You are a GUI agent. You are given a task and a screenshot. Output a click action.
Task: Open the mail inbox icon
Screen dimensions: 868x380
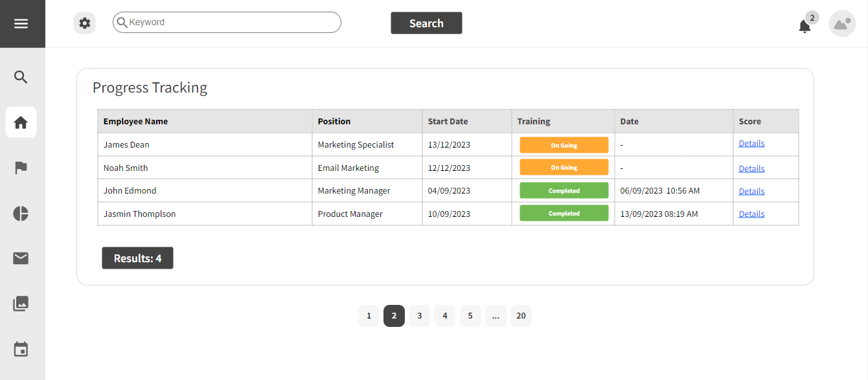point(21,258)
